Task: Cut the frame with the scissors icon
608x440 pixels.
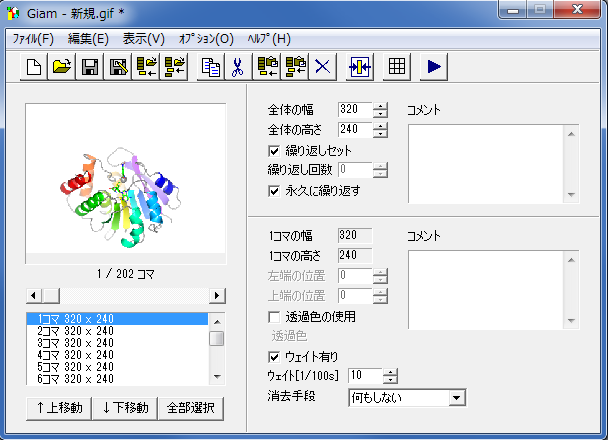Action: tap(239, 67)
